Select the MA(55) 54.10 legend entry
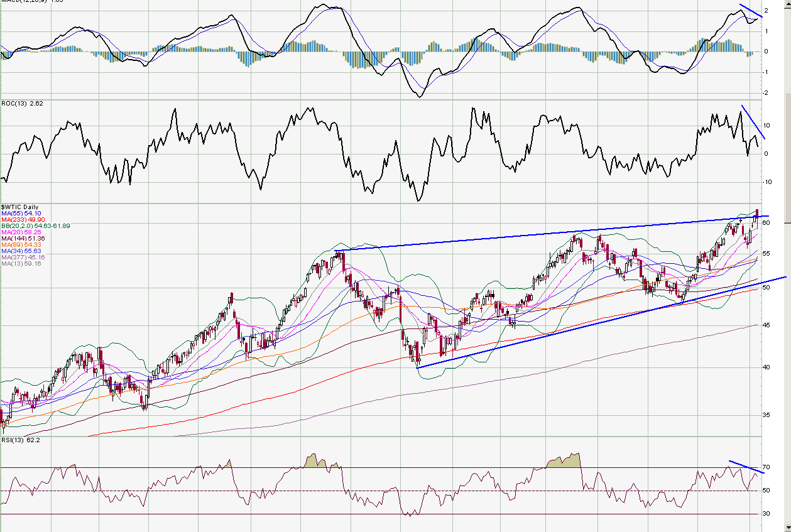 (x=21, y=214)
